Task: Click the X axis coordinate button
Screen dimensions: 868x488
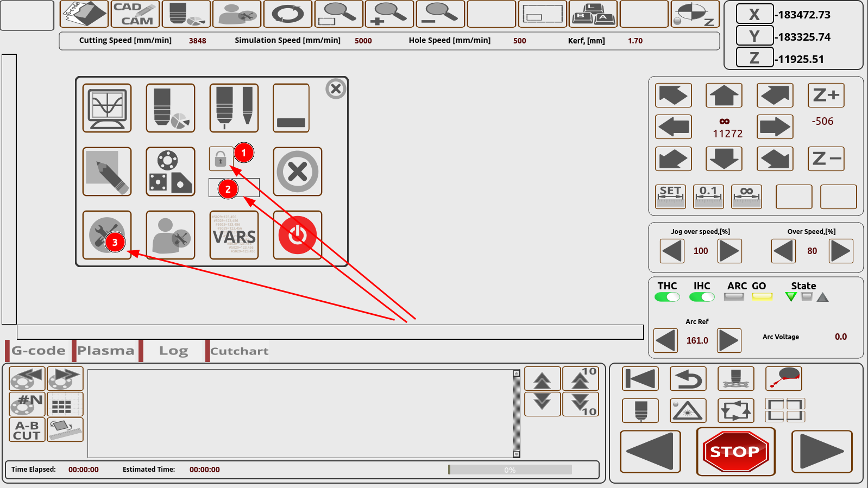Action: pos(754,14)
